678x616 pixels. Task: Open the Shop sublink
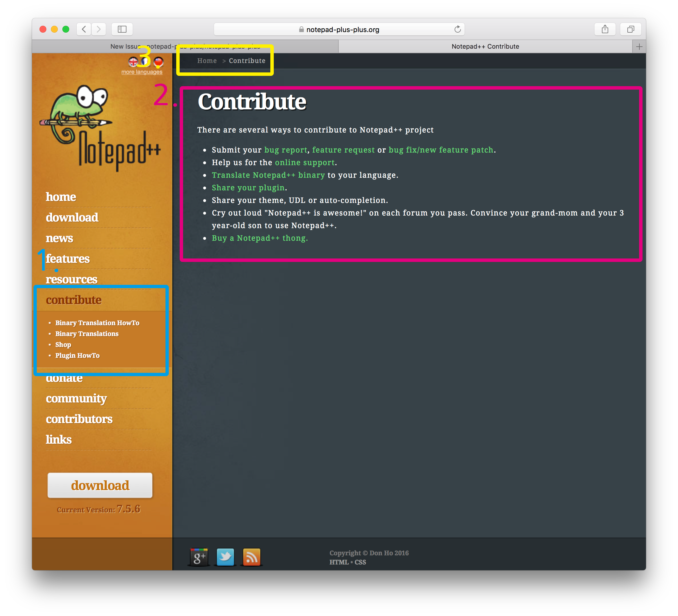63,345
